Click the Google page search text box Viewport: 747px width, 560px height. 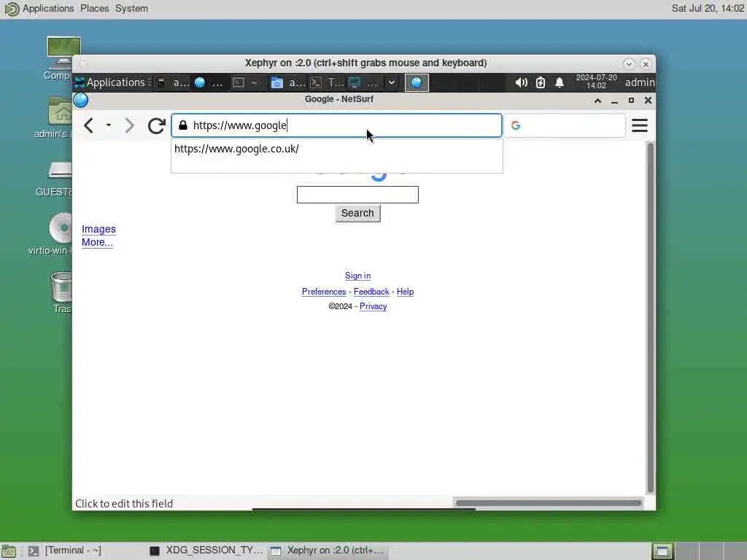(357, 195)
